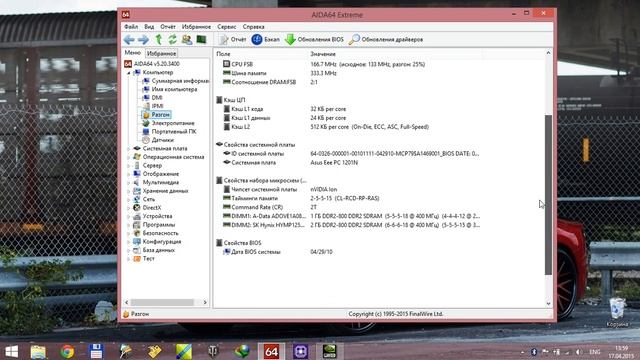Sort by the Значение column header
Viewport: 640px width, 360px height.
tap(395, 54)
